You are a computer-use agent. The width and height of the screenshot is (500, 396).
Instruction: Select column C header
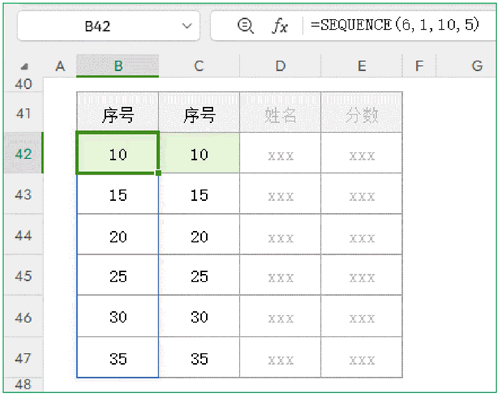[x=199, y=66]
